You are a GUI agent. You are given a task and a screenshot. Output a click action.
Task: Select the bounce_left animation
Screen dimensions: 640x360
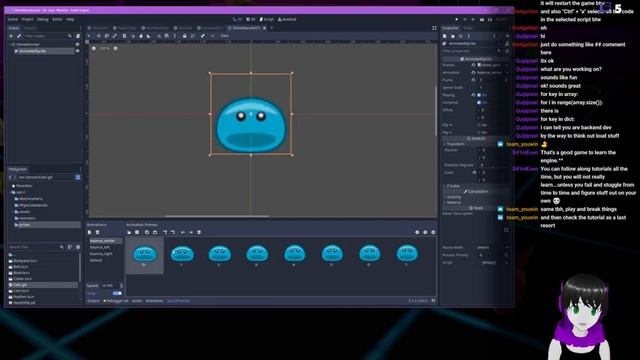coord(100,247)
